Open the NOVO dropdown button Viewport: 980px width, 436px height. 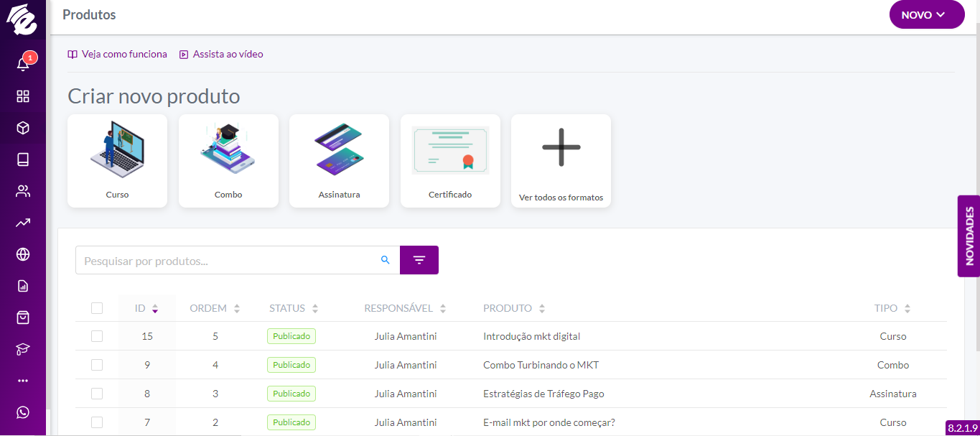tap(927, 14)
